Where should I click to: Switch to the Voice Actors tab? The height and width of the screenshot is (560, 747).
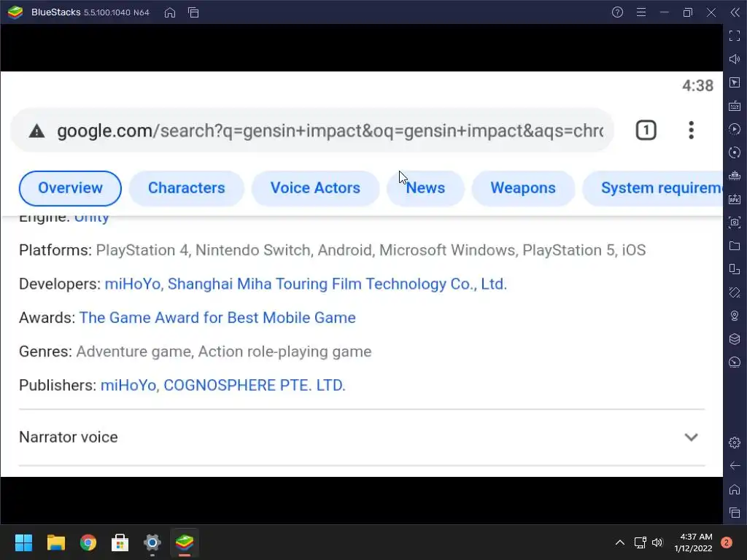point(315,188)
